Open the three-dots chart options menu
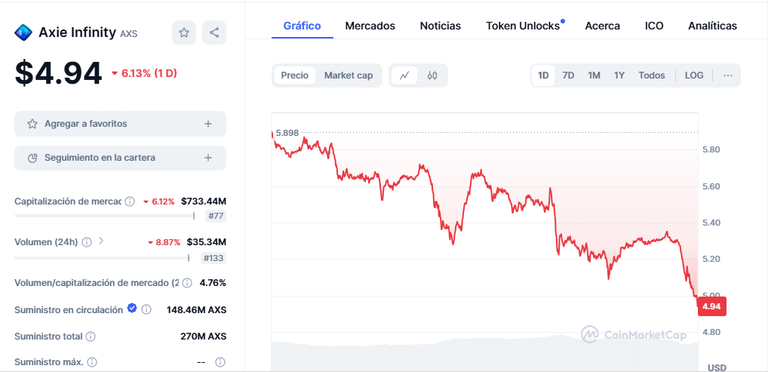 [728, 75]
